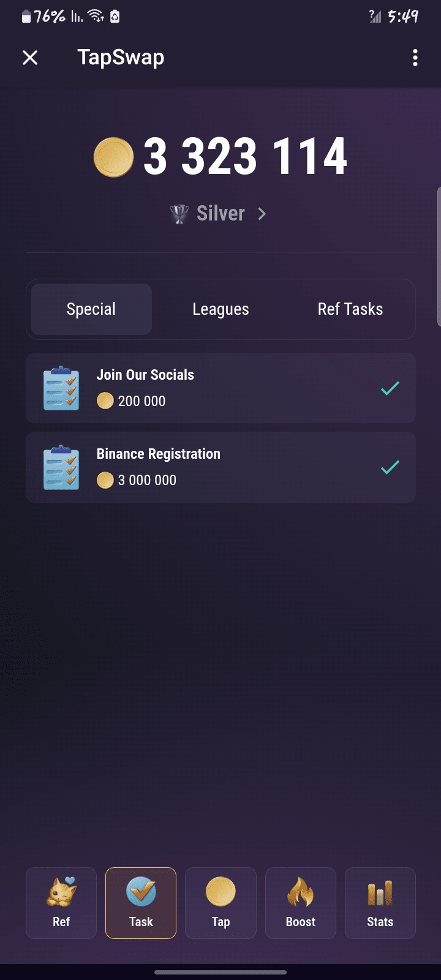Open the Binance Registration task title

[158, 454]
